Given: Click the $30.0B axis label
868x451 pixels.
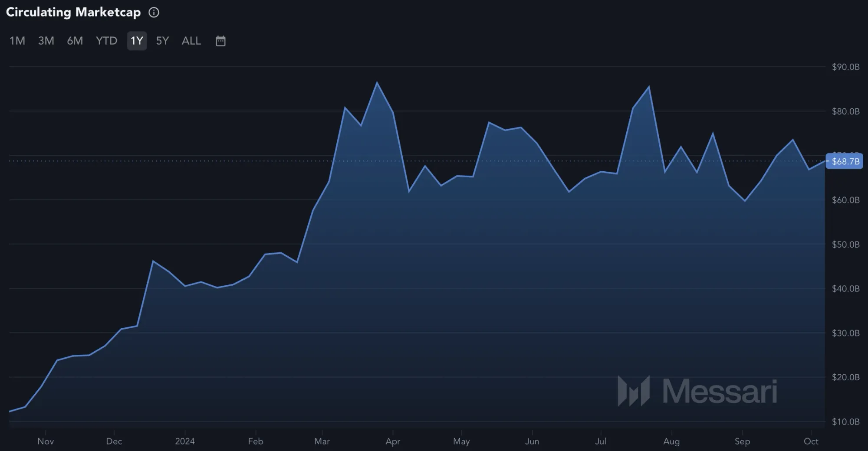Looking at the screenshot, I should pos(845,333).
